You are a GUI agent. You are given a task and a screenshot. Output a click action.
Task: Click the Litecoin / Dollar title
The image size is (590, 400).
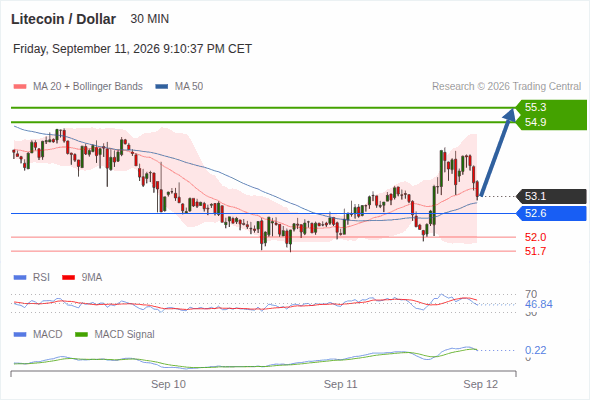63,19
